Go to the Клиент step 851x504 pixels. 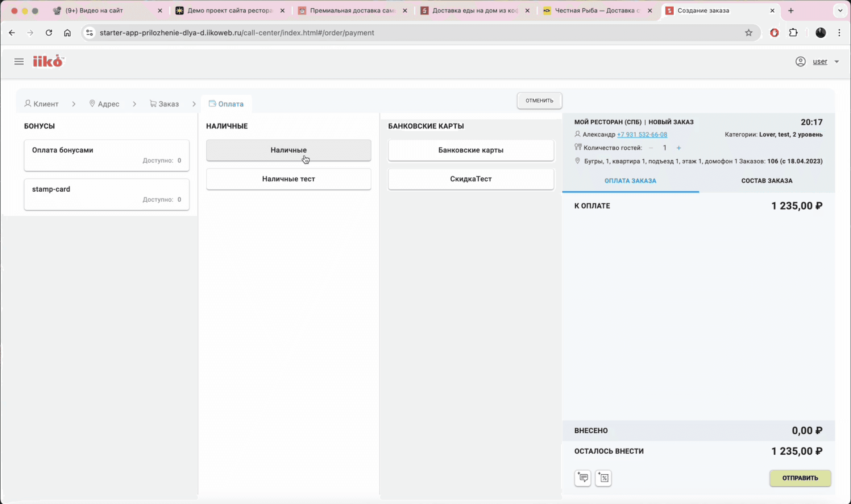coord(41,104)
